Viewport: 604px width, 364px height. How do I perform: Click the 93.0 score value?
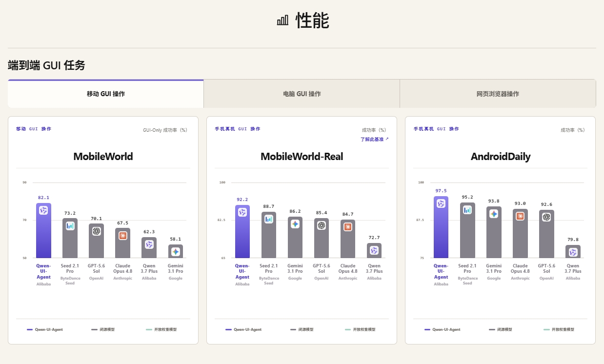[x=520, y=203]
